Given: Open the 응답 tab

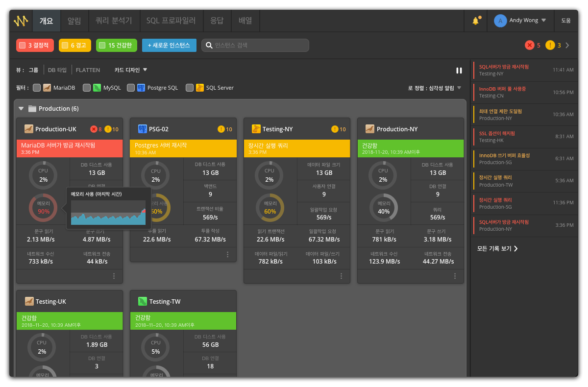Looking at the screenshot, I should click(x=217, y=21).
